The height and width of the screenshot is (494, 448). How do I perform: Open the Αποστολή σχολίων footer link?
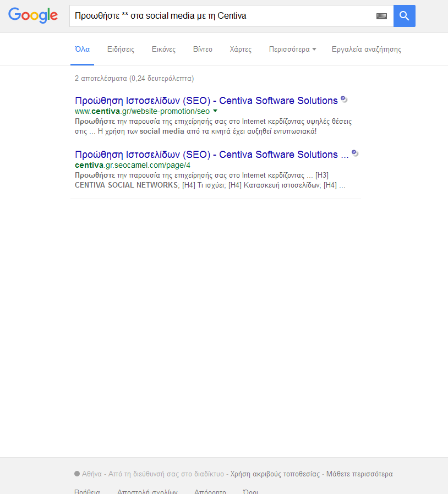(x=147, y=491)
